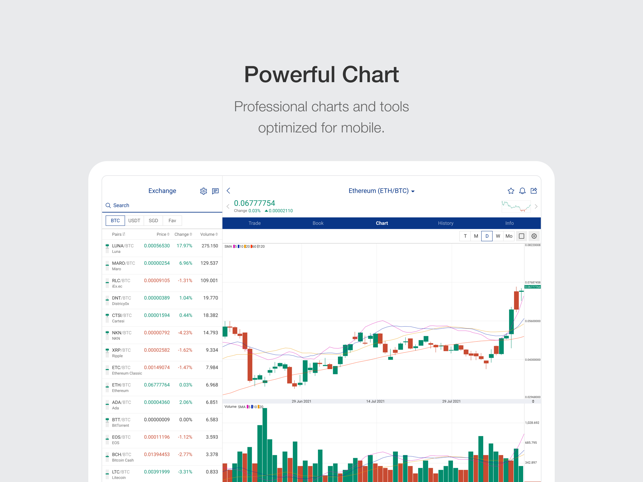The height and width of the screenshot is (482, 643).
Task: Switch chart interval to Mo monthly
Action: pos(509,236)
